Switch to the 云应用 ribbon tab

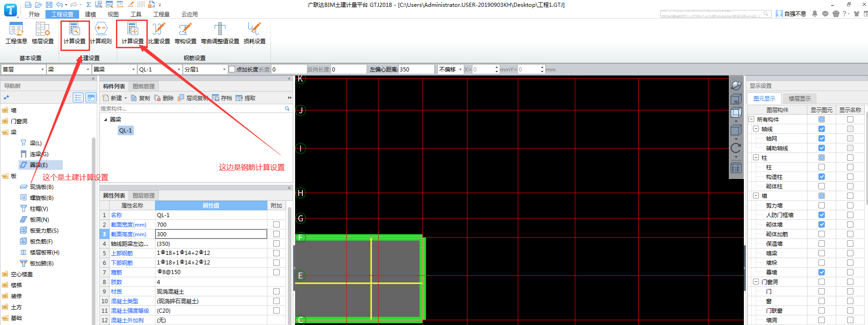click(190, 14)
